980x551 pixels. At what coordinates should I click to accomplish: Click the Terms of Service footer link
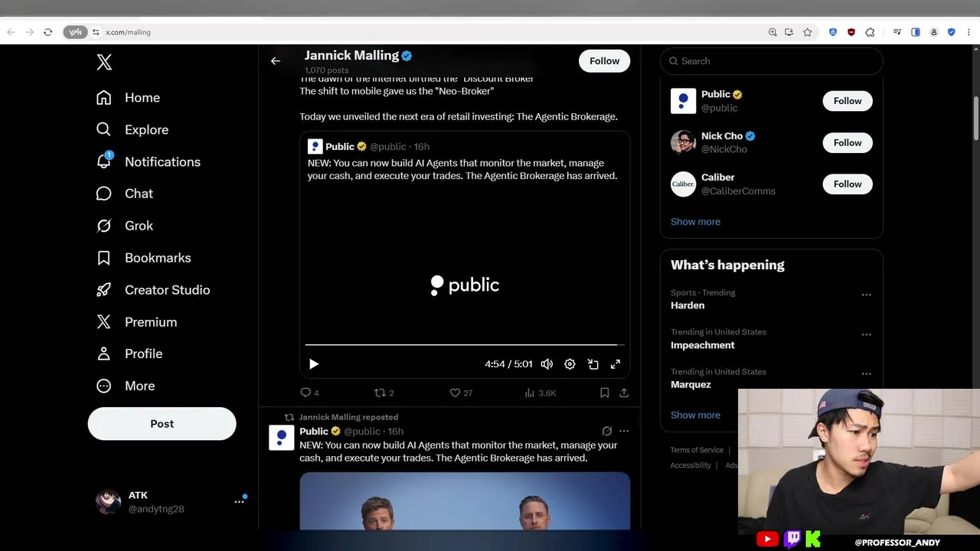click(697, 450)
